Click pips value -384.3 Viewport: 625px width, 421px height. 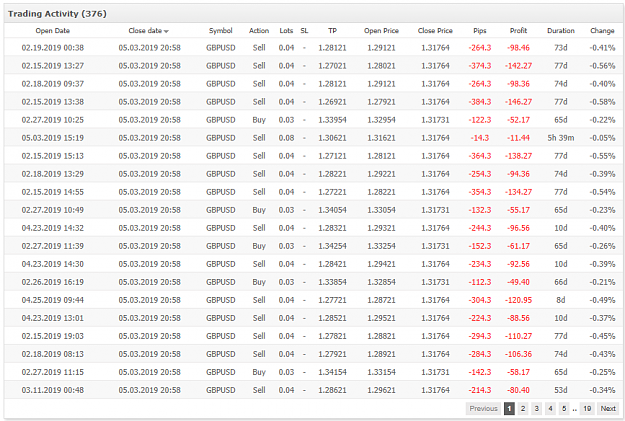pyautogui.click(x=480, y=102)
